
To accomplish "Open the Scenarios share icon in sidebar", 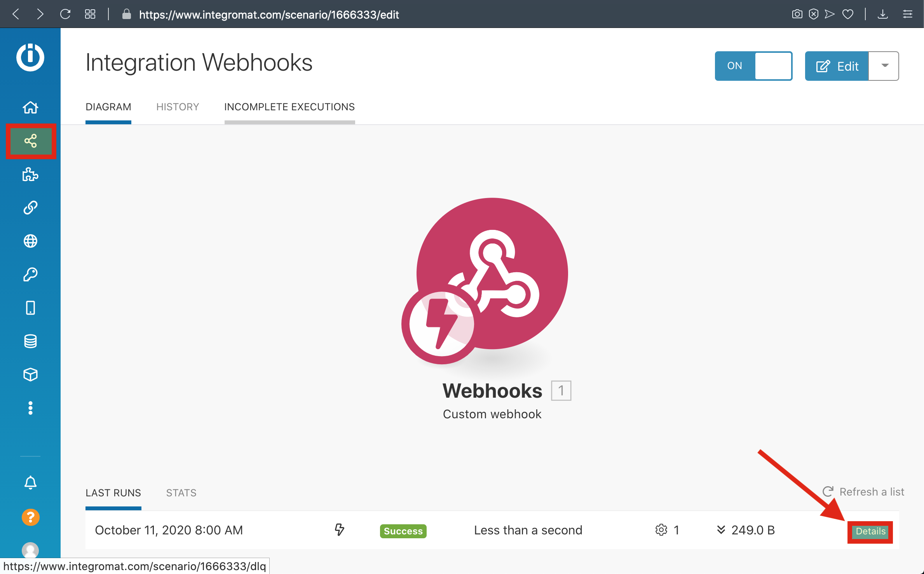I will [31, 141].
